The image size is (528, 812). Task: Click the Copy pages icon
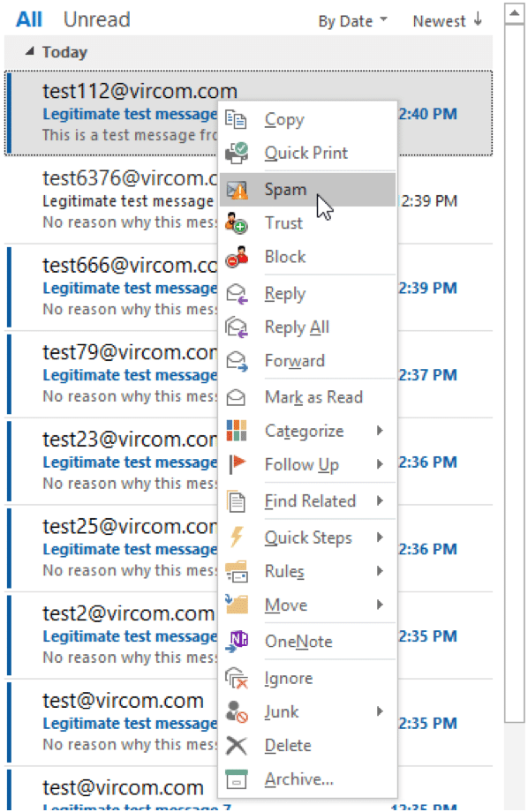237,120
